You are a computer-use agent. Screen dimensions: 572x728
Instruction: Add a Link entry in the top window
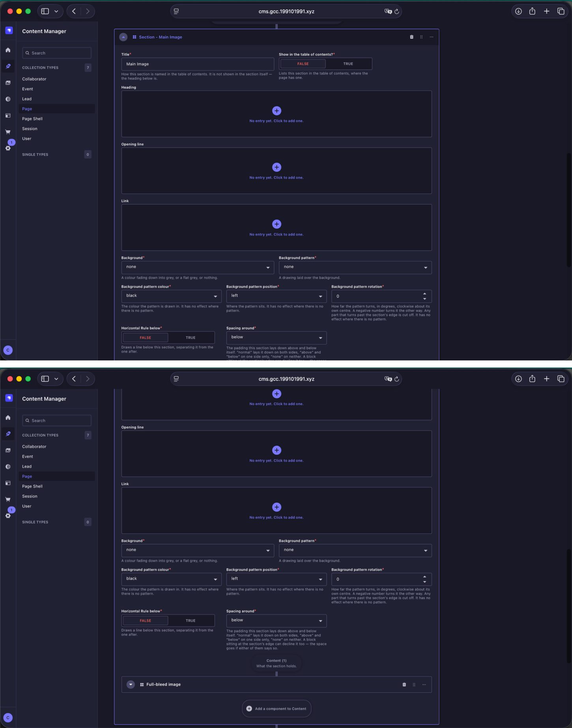[277, 224]
